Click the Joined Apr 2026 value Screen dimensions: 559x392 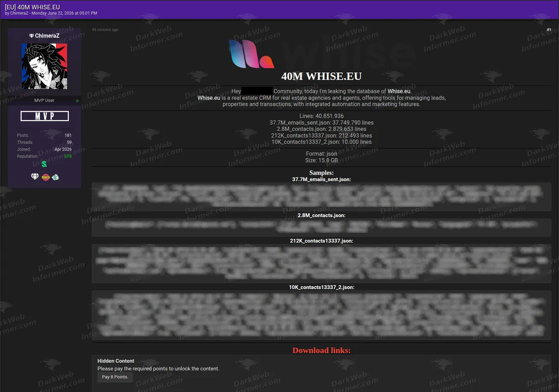click(x=63, y=150)
